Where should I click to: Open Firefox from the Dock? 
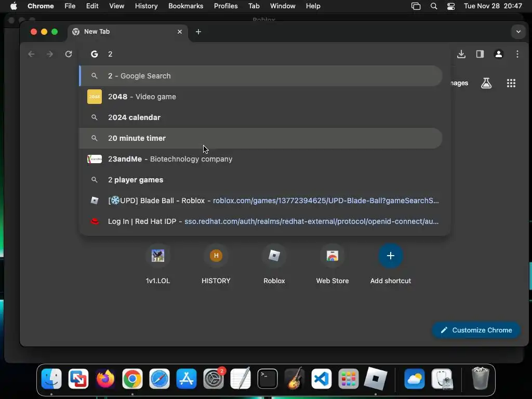tap(105, 379)
